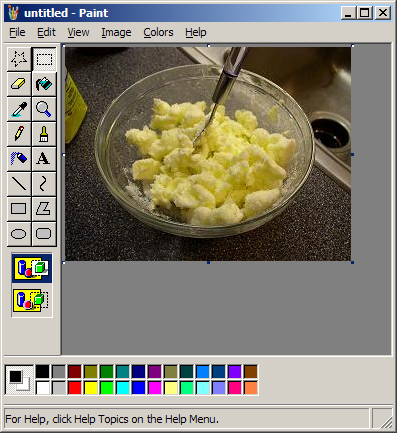The image size is (397, 433).
Task: Choose the bright yellow palette swatch
Action: click(x=91, y=388)
